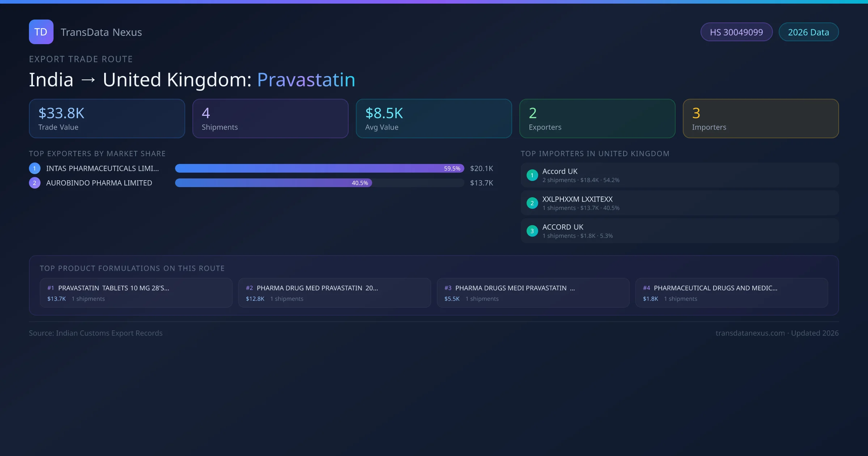Click the 59.5% market share bar
This screenshot has width=868, height=456.
coord(319,168)
